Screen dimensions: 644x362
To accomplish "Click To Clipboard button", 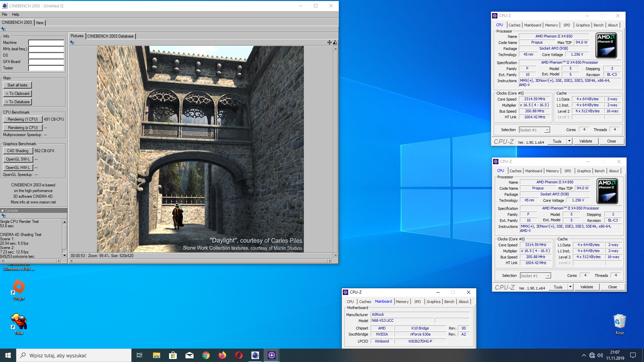I will point(17,94).
